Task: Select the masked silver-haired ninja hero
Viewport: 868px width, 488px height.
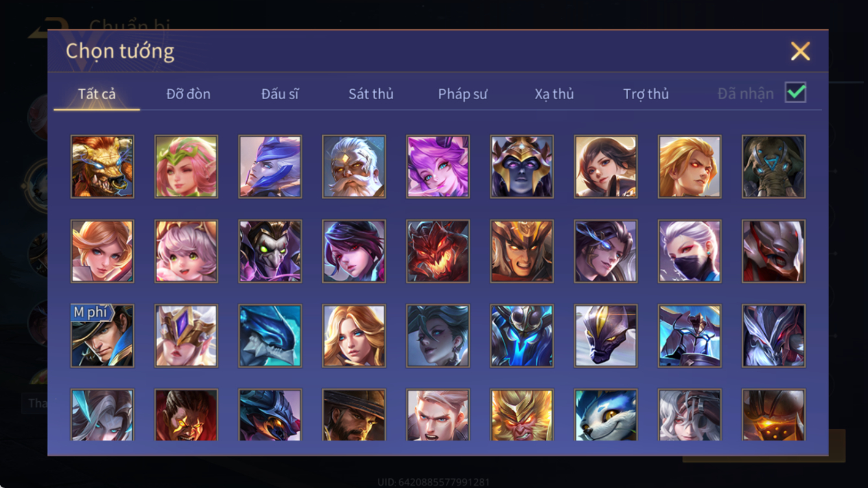Action: [690, 251]
